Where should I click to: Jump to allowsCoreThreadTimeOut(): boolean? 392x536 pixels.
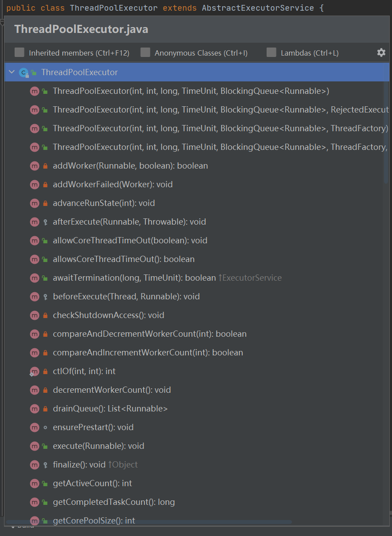click(x=124, y=259)
